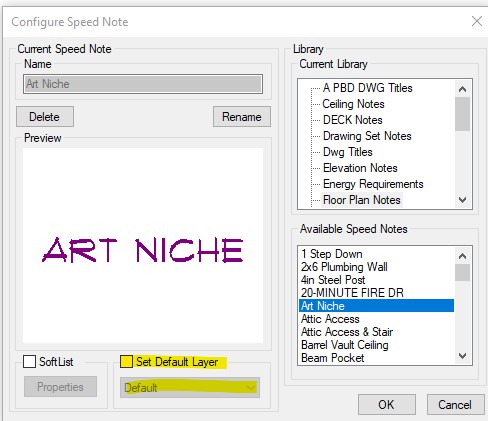Click the speed notes list down arrow
The height and width of the screenshot is (421, 488).
(x=462, y=356)
